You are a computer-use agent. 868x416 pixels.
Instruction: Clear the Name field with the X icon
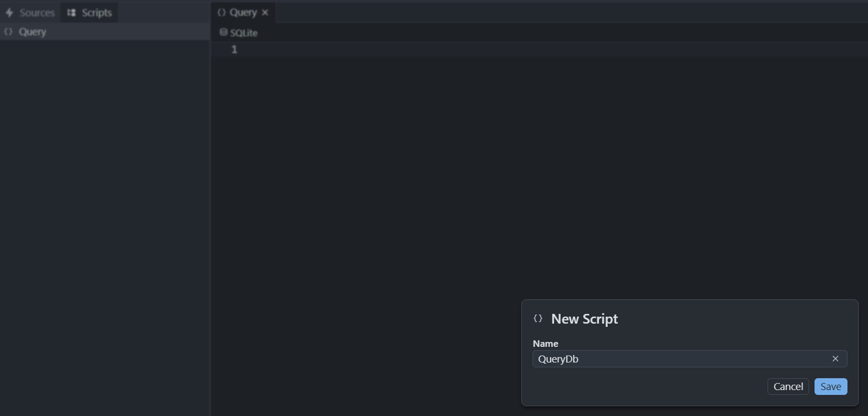835,359
